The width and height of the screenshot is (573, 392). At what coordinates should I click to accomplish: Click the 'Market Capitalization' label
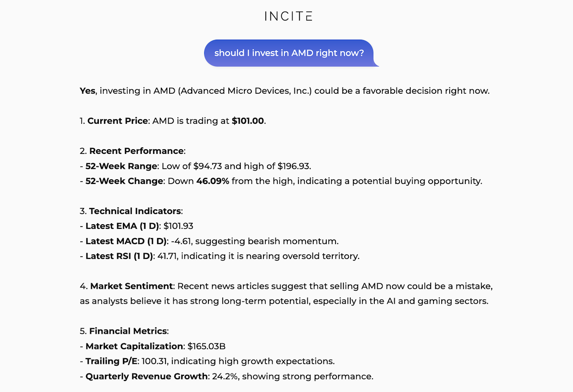click(x=134, y=346)
